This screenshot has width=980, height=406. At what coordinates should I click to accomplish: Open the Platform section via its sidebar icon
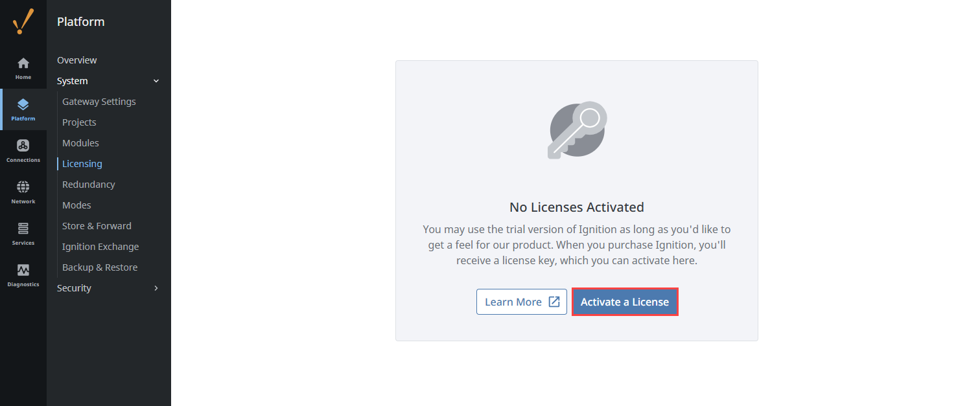23,108
